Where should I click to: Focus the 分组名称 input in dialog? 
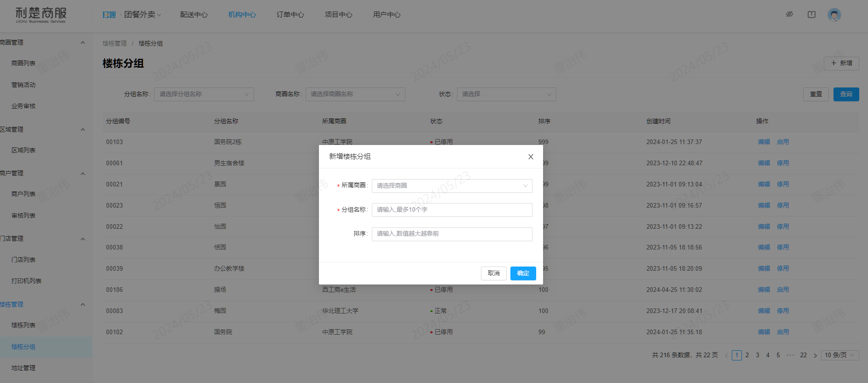(x=452, y=209)
